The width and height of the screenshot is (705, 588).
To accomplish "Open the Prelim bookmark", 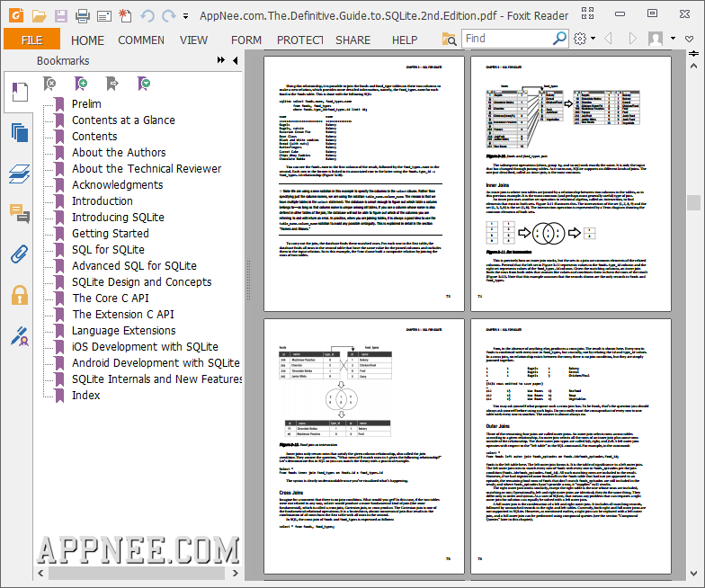I will (86, 104).
